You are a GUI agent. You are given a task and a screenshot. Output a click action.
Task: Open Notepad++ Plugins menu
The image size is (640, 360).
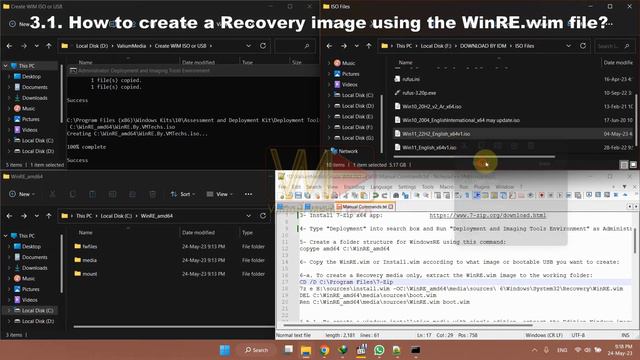click(x=482, y=187)
